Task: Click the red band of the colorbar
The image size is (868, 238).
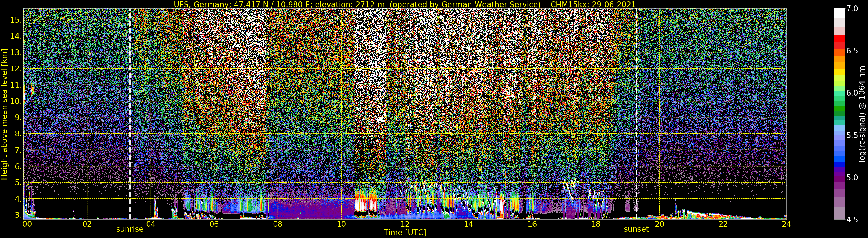Action: point(839,39)
